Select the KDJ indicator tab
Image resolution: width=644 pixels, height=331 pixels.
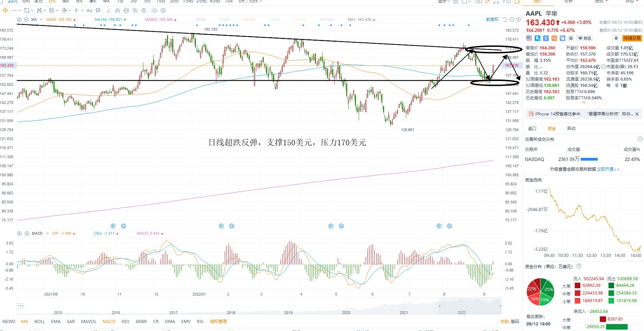click(x=126, y=322)
